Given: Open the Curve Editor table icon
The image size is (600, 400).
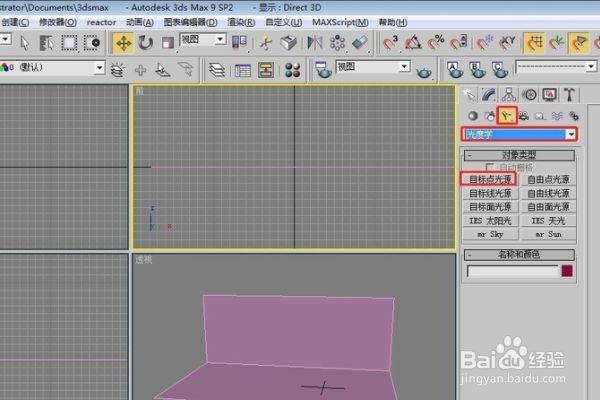Looking at the screenshot, I should (x=243, y=70).
